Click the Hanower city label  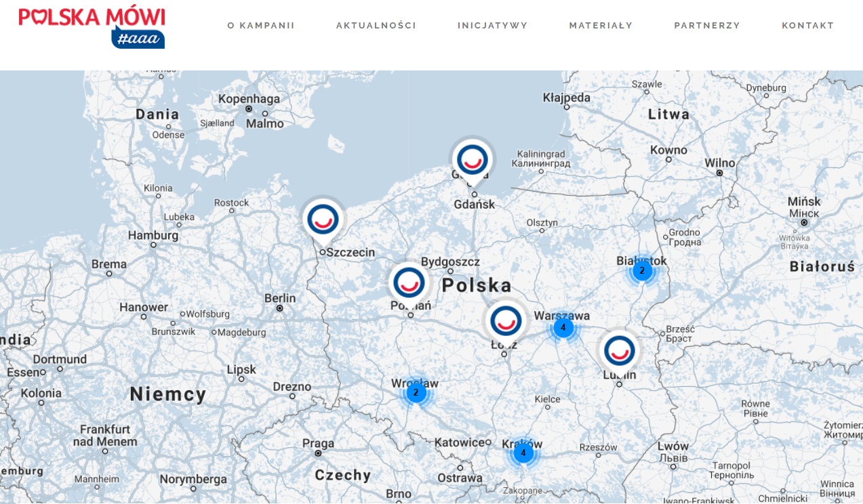[x=144, y=307]
